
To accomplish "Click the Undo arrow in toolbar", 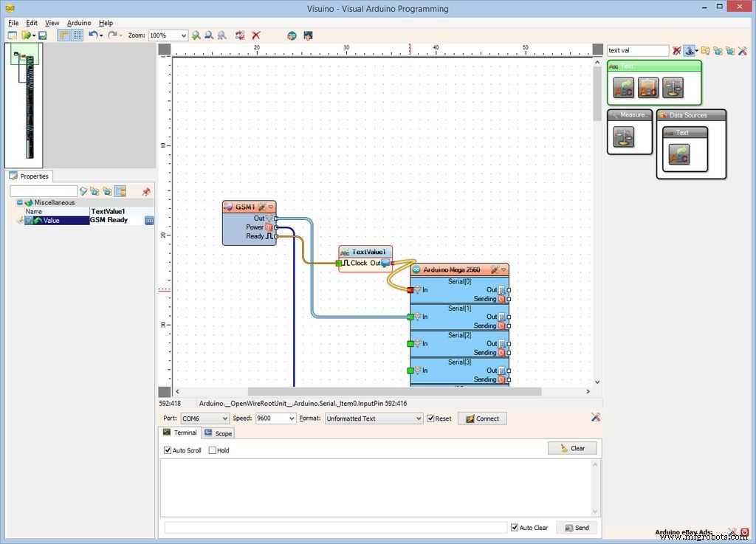I will click(x=92, y=35).
